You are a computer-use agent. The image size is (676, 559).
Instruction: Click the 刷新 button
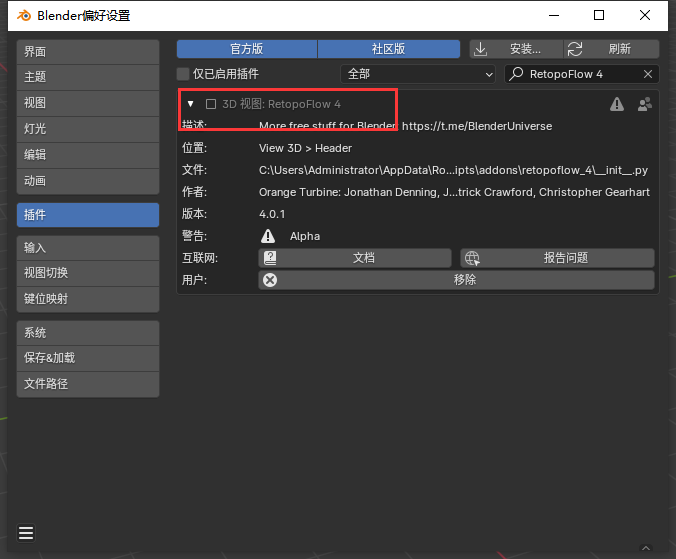pos(611,49)
